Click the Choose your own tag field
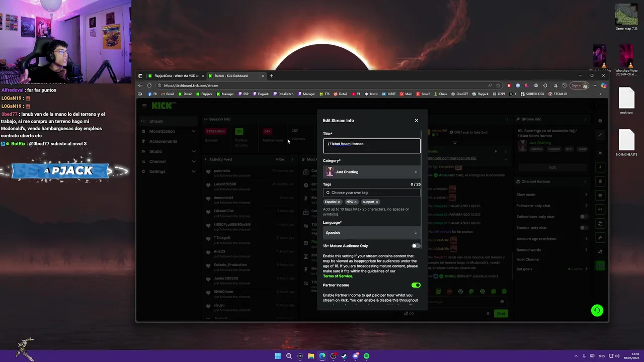The width and height of the screenshot is (644, 362). click(x=371, y=193)
